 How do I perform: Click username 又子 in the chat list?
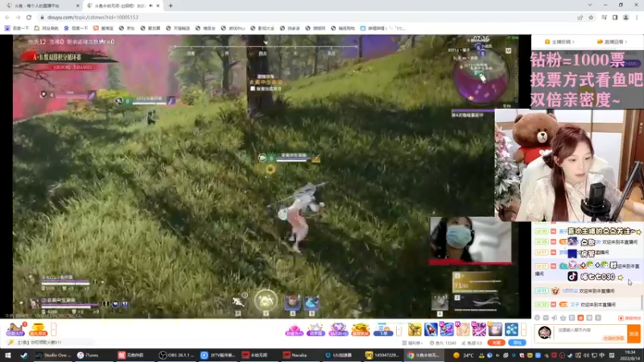[575, 305]
